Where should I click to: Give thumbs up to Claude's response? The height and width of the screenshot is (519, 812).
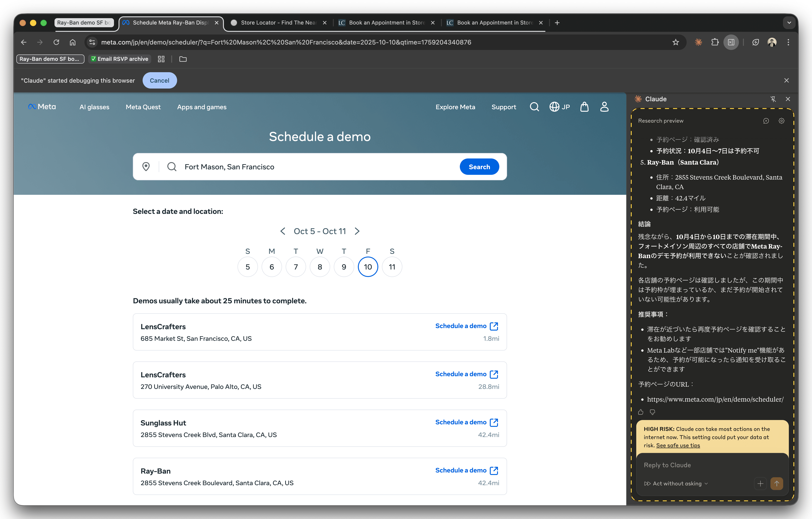(x=641, y=412)
